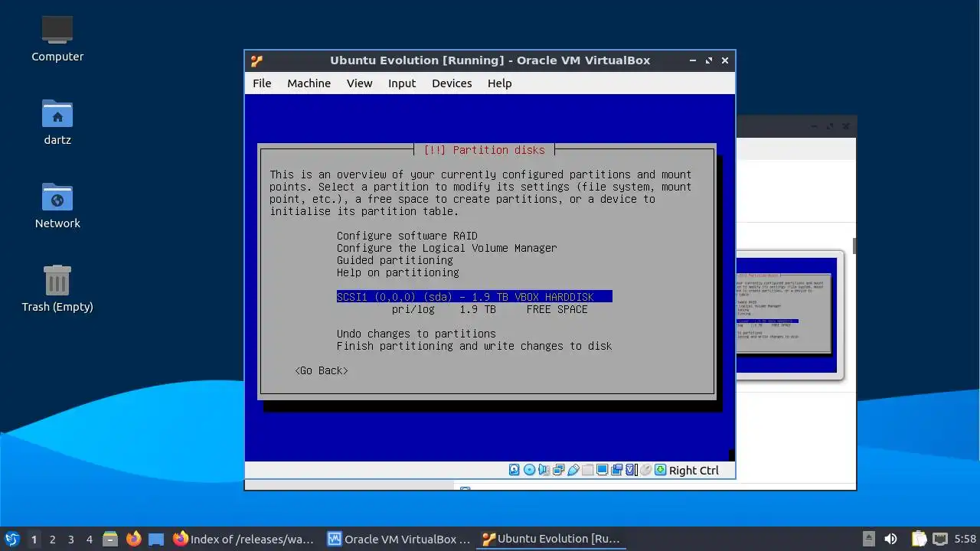Click the keyboard capture green arrow icon

[660, 470]
